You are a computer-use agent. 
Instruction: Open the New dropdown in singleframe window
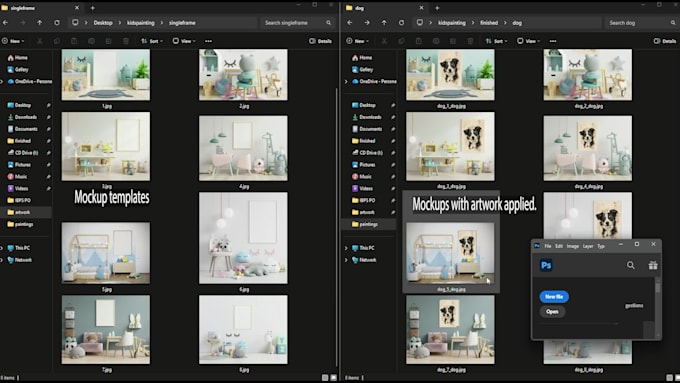[x=13, y=41]
